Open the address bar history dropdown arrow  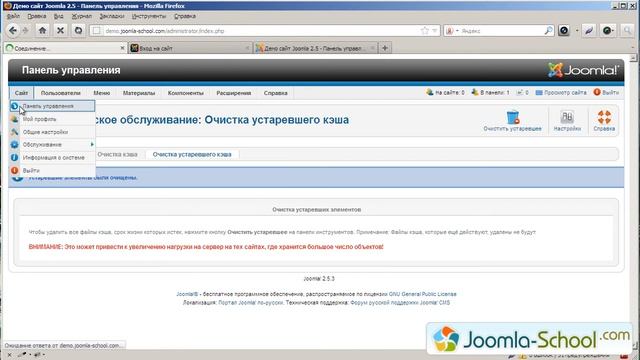[434, 31]
